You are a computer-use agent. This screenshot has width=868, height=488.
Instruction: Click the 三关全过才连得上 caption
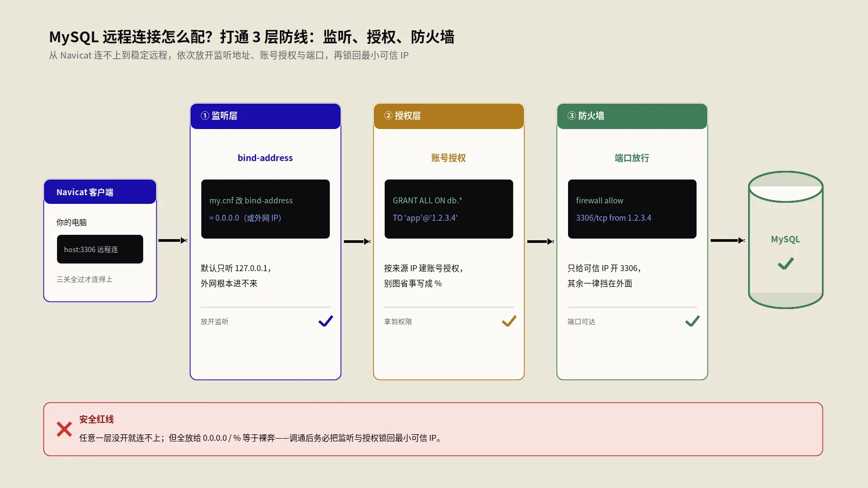click(x=85, y=279)
